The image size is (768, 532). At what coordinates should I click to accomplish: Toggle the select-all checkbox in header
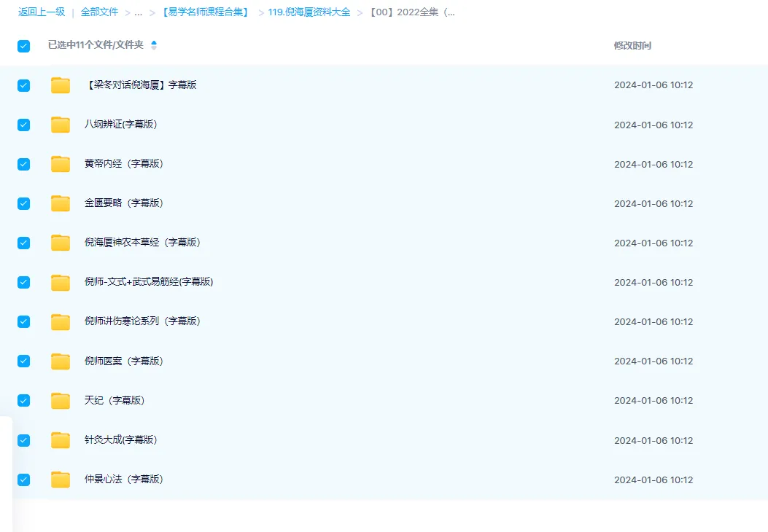point(23,46)
